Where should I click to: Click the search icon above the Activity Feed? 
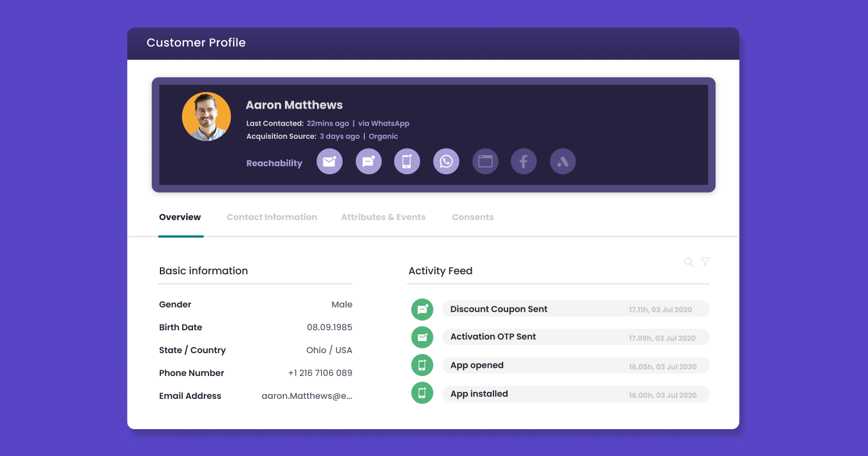[689, 262]
